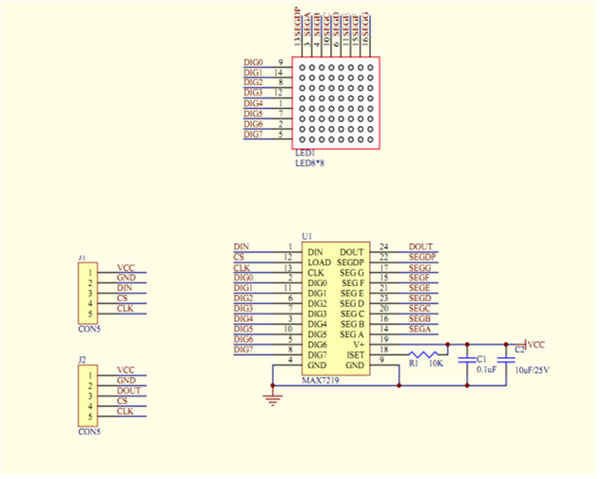The height and width of the screenshot is (479, 600).
Task: Click the LED8*8 matrix component
Action: 336,103
